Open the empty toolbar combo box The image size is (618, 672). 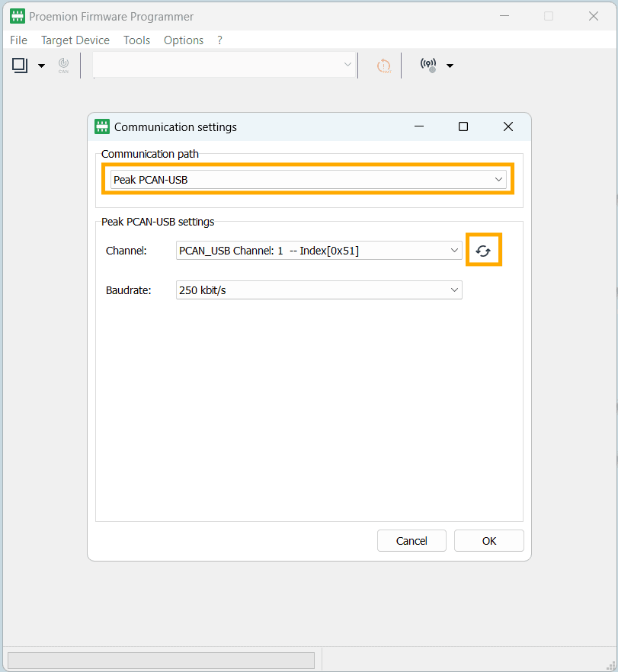click(225, 66)
